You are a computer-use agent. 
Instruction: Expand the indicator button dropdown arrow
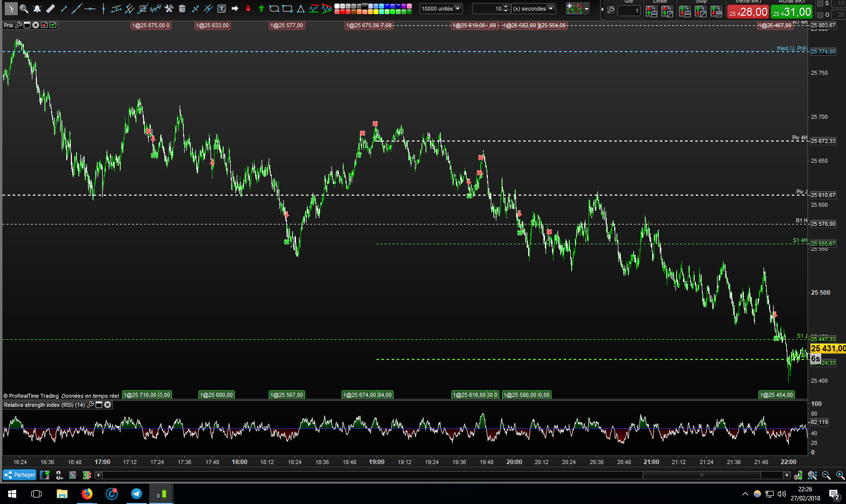(587, 9)
